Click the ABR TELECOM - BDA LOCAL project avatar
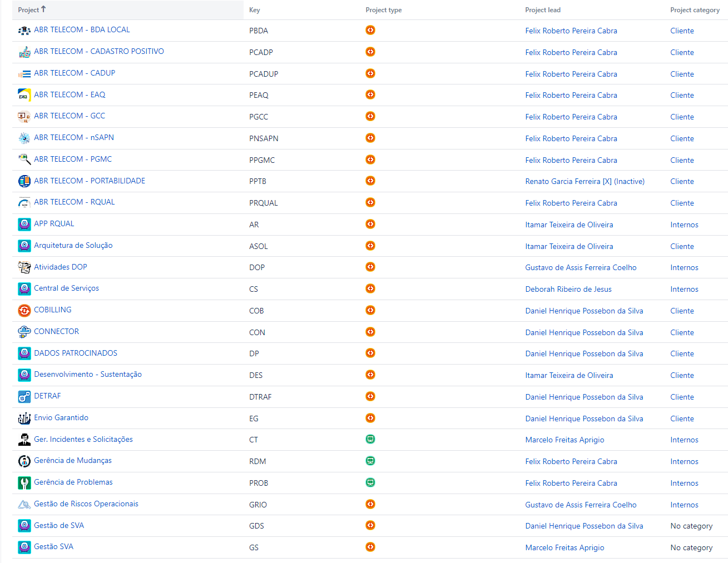The image size is (728, 563). [x=24, y=31]
